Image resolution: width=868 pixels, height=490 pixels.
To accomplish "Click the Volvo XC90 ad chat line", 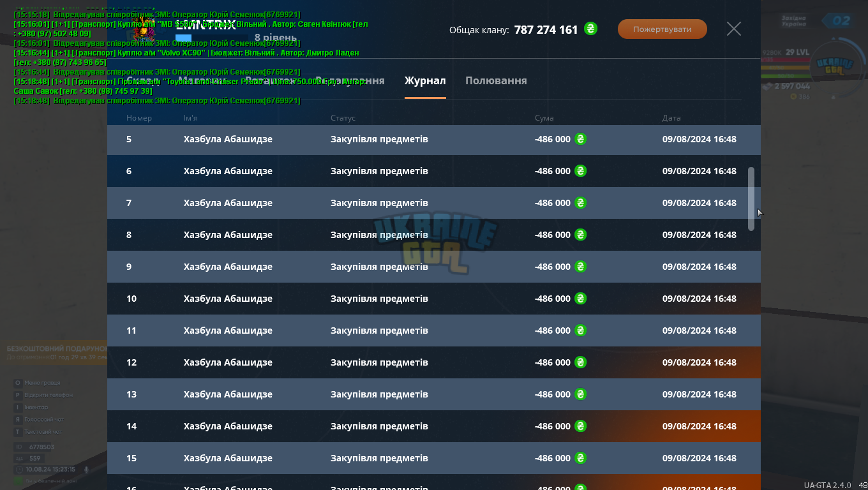I will (186, 57).
